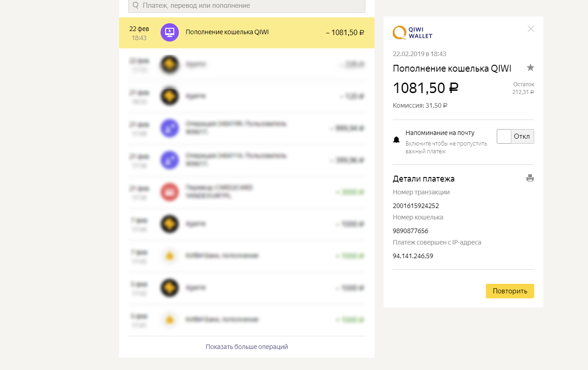Viewport: 588px width, 370px height.
Task: Click wallet number 9890877656
Action: click(x=411, y=231)
